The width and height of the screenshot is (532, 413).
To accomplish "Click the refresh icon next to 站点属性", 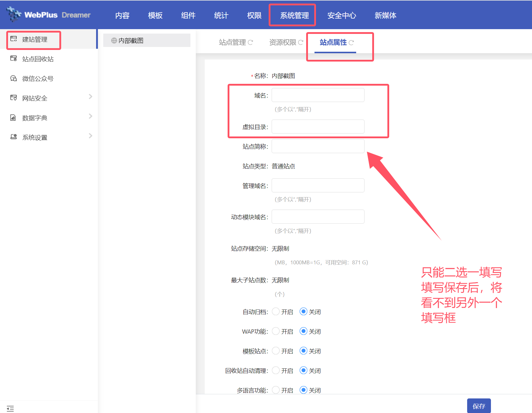I will 351,43.
